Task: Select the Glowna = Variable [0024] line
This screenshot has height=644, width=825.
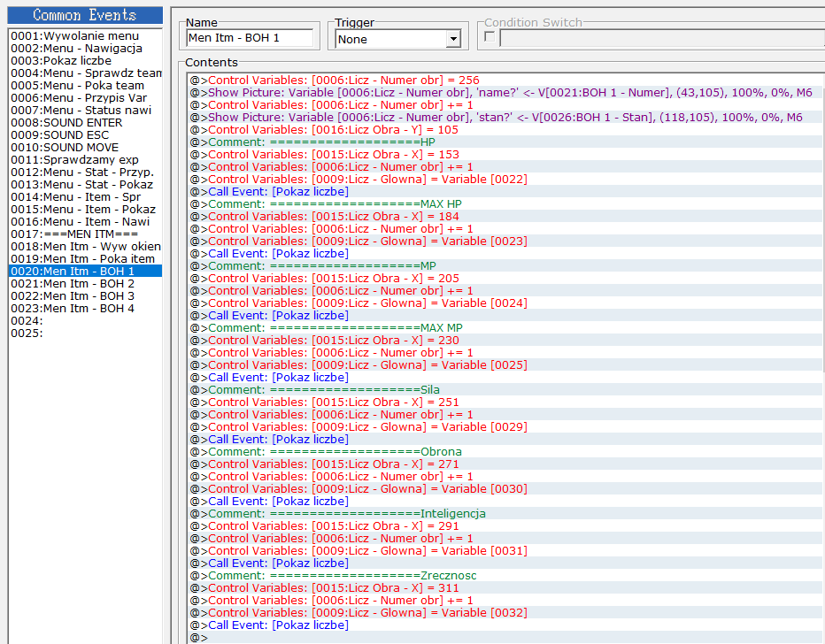Action: click(505, 303)
